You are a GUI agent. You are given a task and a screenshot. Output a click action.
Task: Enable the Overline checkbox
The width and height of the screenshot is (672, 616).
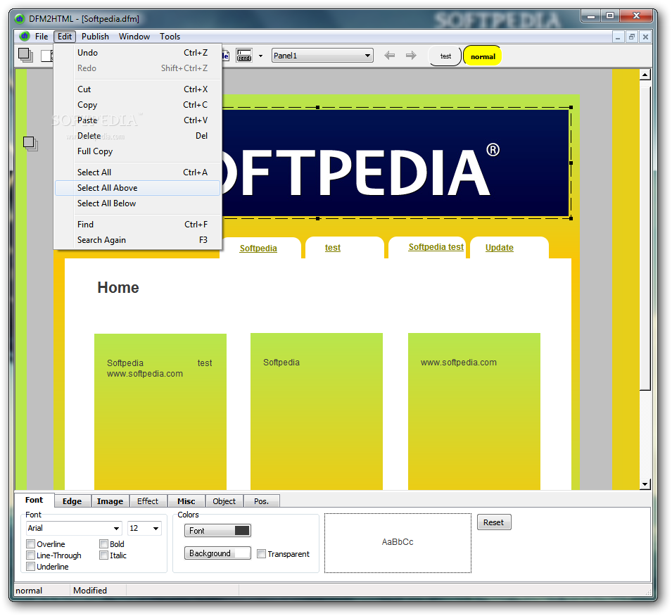[30, 544]
